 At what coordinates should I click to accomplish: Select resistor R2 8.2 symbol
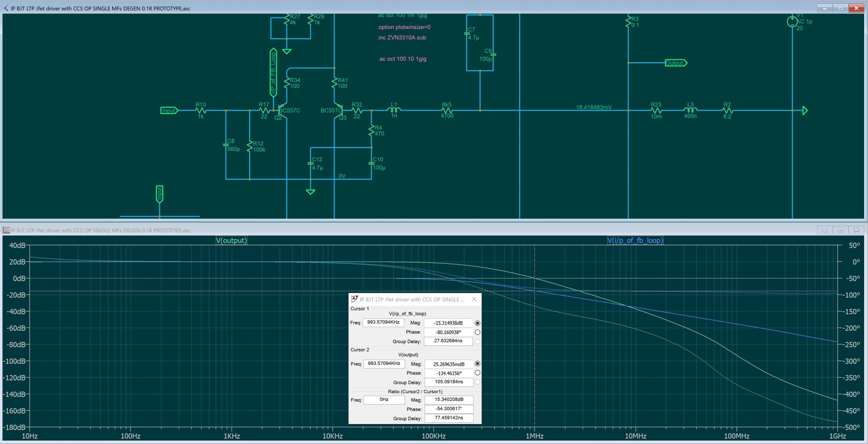pyautogui.click(x=727, y=110)
